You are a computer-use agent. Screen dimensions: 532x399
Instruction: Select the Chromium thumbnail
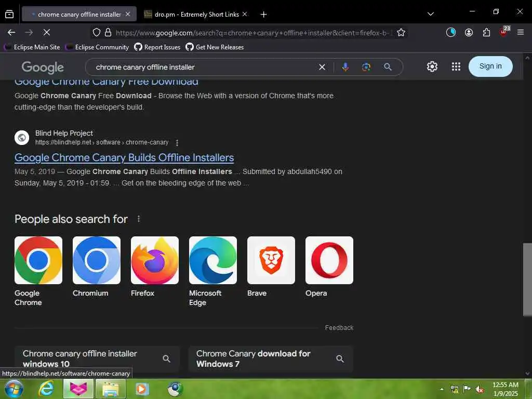[x=97, y=260]
